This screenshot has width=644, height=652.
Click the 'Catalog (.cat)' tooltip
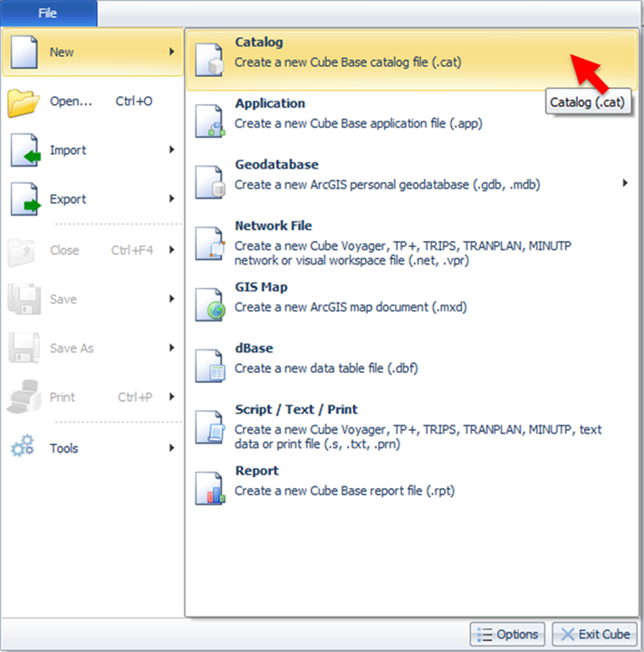(x=588, y=101)
